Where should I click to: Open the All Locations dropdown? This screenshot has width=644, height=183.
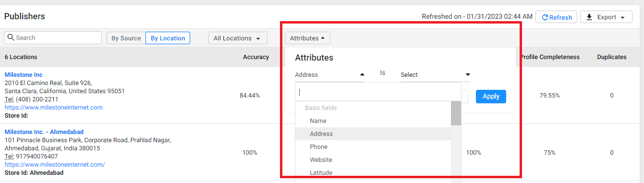pyautogui.click(x=238, y=38)
